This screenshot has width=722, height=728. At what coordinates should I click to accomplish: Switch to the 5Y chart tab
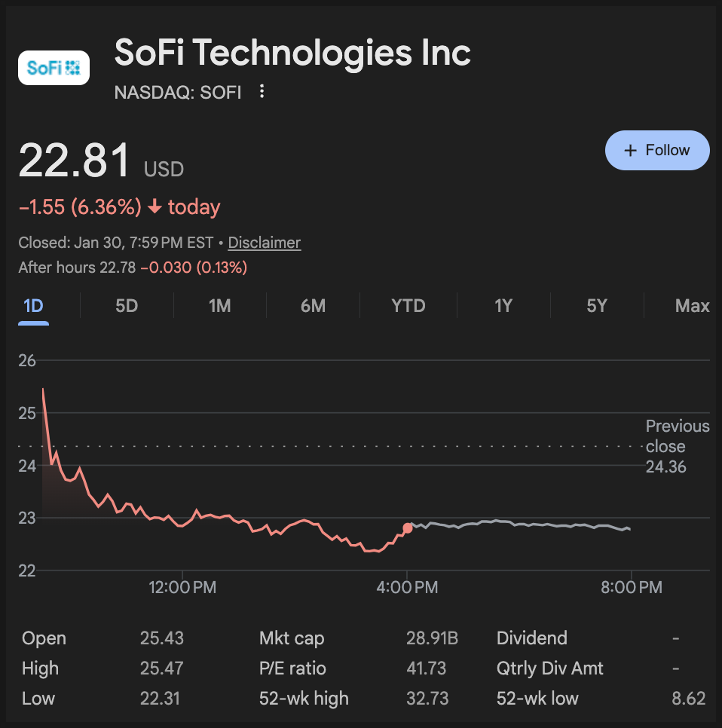click(596, 306)
